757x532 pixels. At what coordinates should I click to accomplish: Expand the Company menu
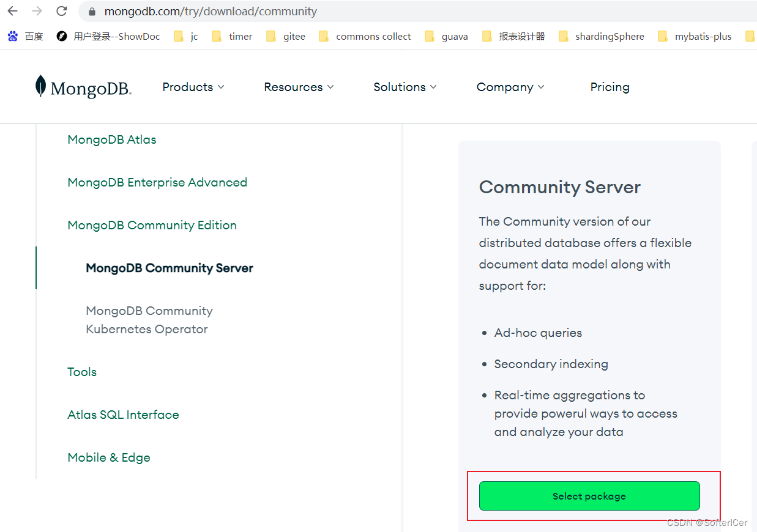coord(510,87)
